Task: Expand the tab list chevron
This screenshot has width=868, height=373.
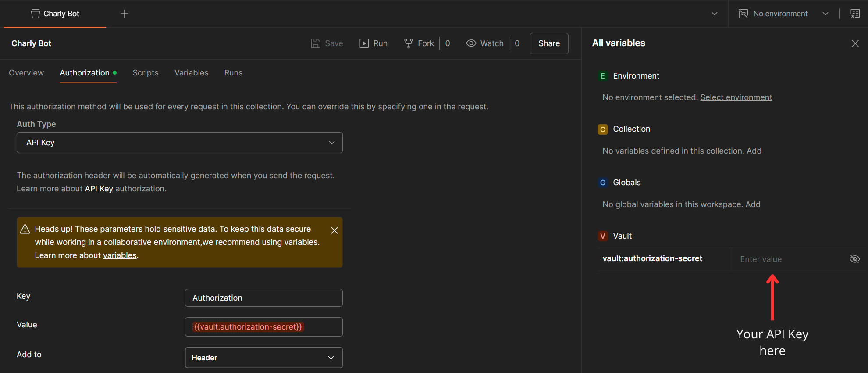Action: click(715, 14)
